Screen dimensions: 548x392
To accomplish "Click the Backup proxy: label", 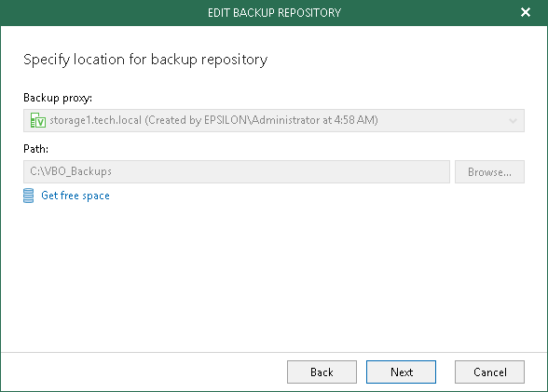I will [58, 98].
